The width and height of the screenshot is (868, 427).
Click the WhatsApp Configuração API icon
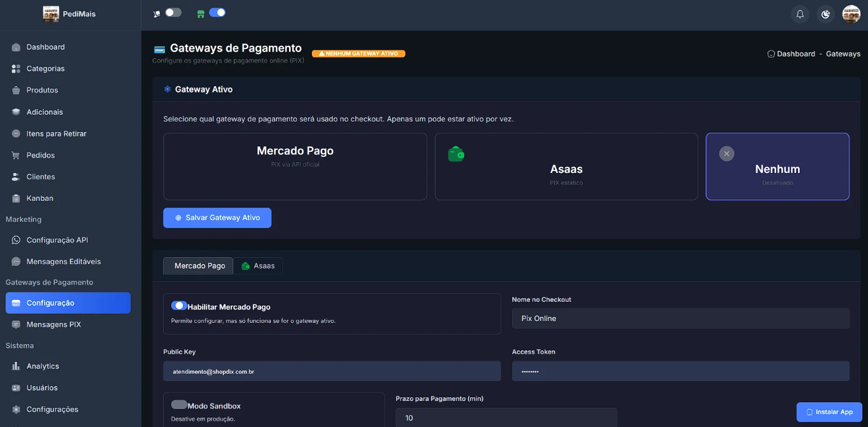coord(16,240)
